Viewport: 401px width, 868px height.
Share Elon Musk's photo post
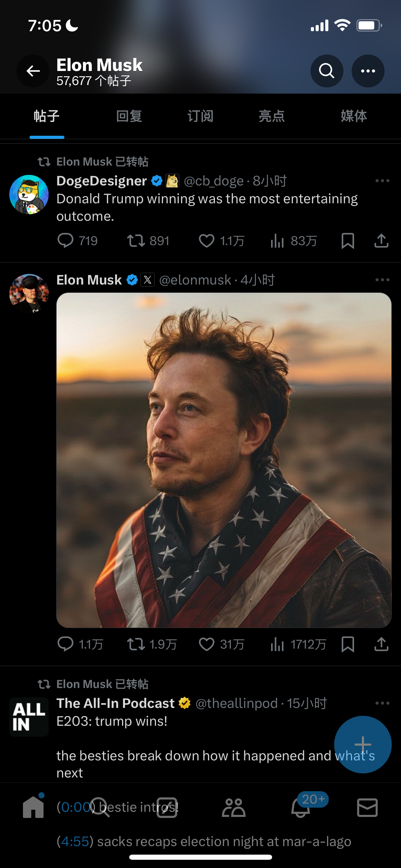(381, 644)
